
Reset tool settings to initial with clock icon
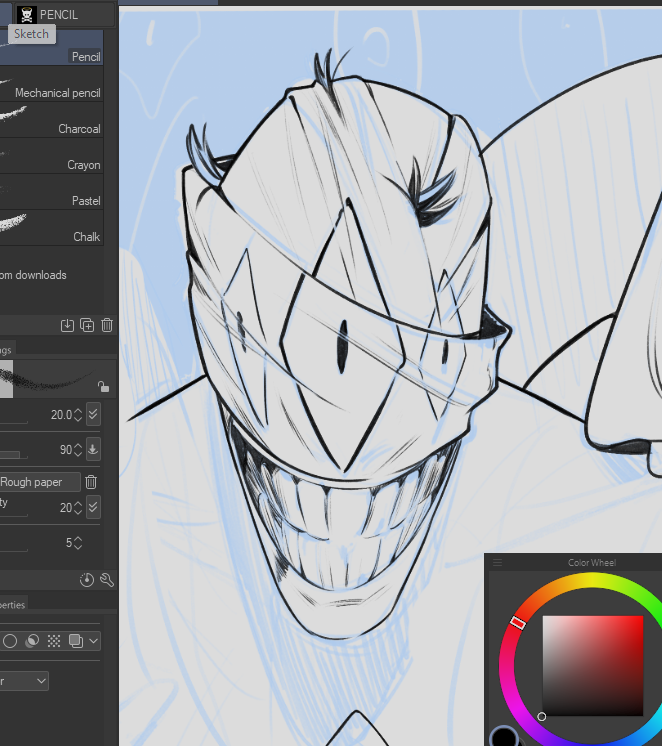click(87, 580)
